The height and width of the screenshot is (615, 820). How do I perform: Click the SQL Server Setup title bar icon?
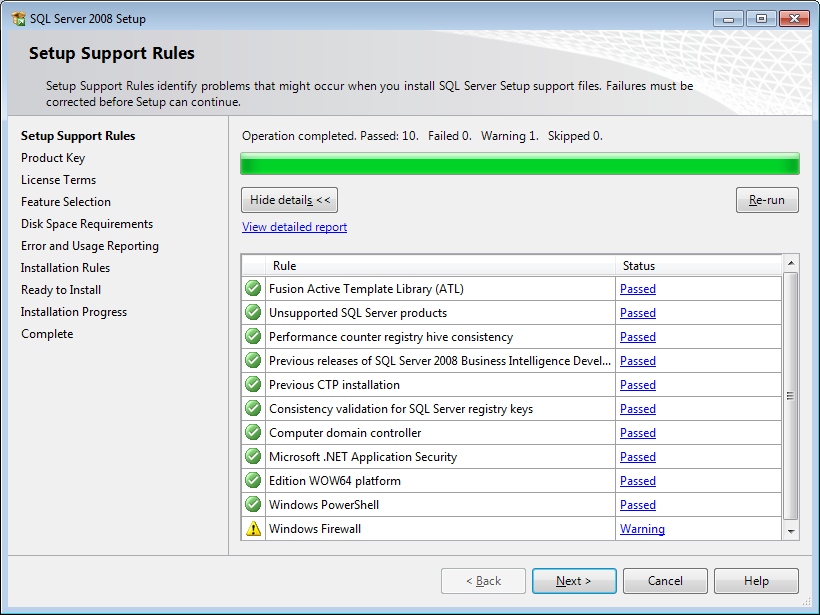[18, 19]
